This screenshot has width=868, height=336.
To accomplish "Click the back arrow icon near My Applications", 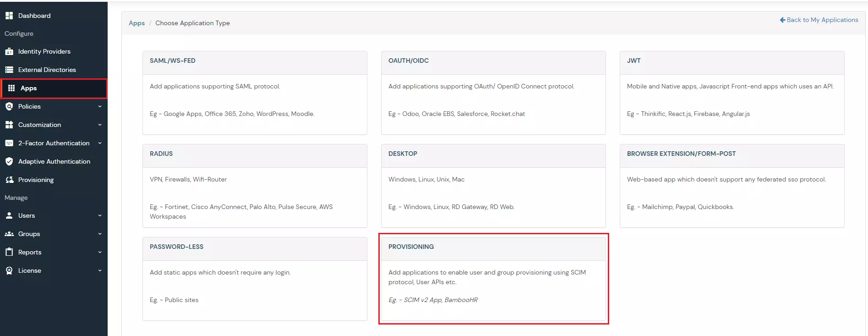I will pos(782,20).
